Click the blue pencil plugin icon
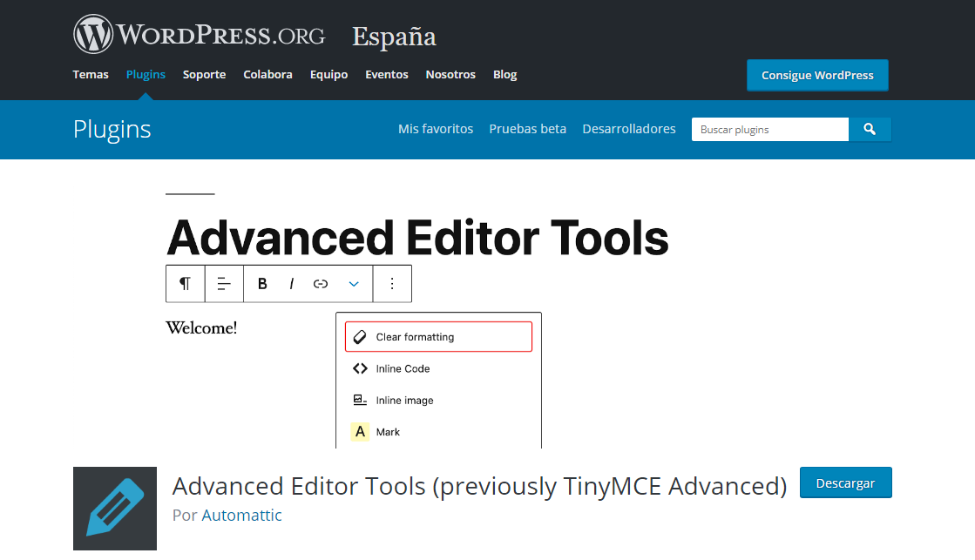Image resolution: width=975 pixels, height=560 pixels. [x=115, y=509]
